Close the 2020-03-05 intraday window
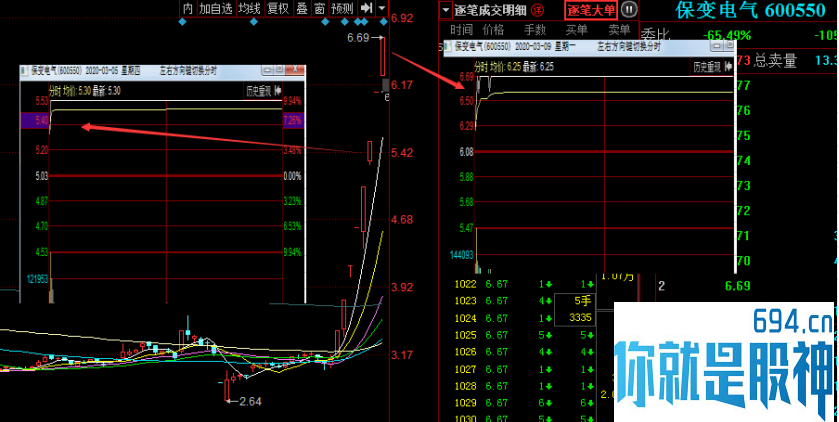The width and height of the screenshot is (839, 422). [x=295, y=70]
